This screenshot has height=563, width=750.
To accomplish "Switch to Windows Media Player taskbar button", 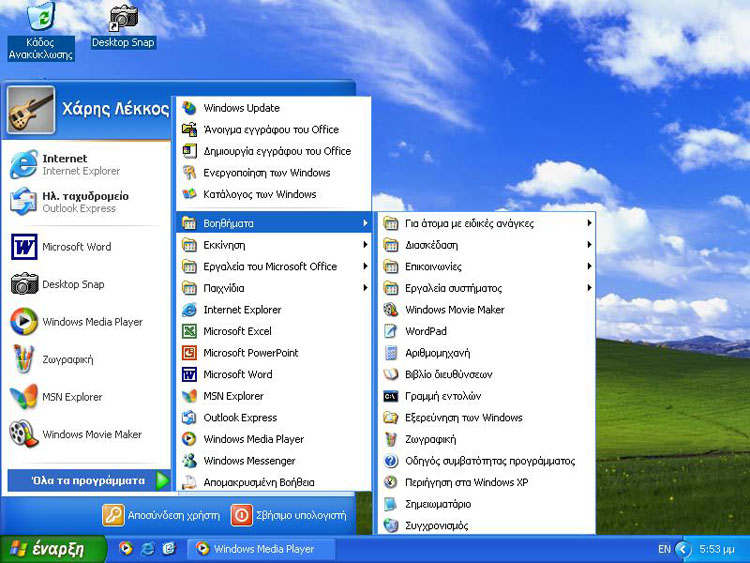I will point(261,549).
